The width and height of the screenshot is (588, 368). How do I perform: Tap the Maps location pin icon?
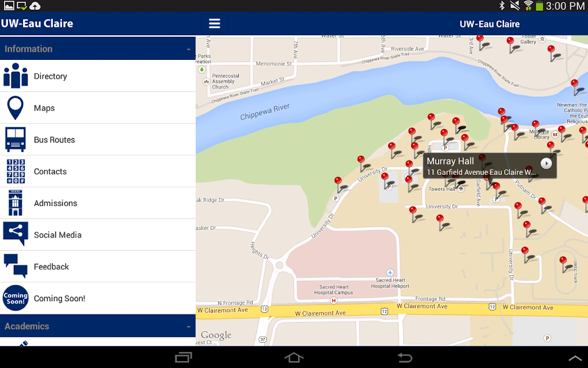click(x=16, y=108)
